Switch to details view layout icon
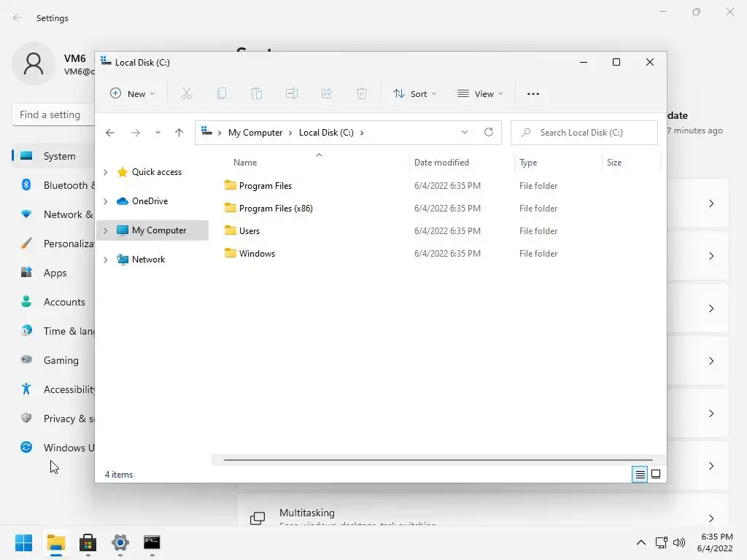Screen dimensions: 747x560 point(640,474)
